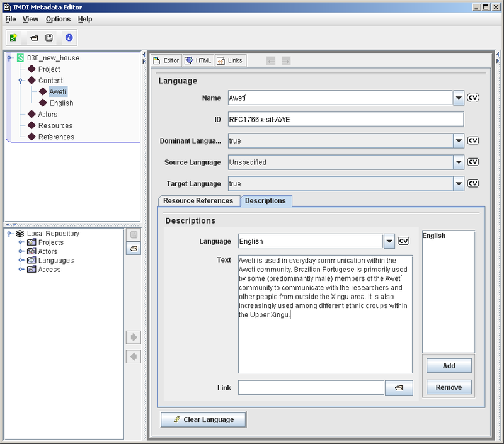Expand the Projects repository node
This screenshot has width=504, height=444.
coord(21,242)
